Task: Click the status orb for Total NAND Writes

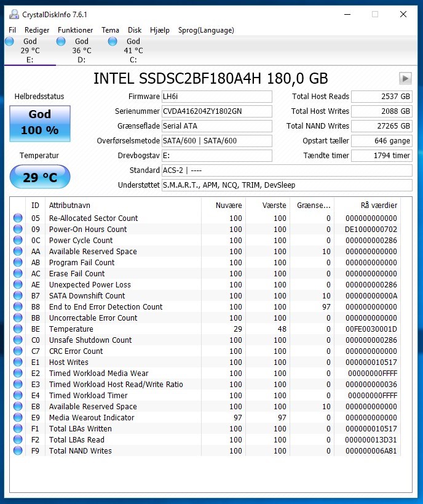Action: coord(18,451)
